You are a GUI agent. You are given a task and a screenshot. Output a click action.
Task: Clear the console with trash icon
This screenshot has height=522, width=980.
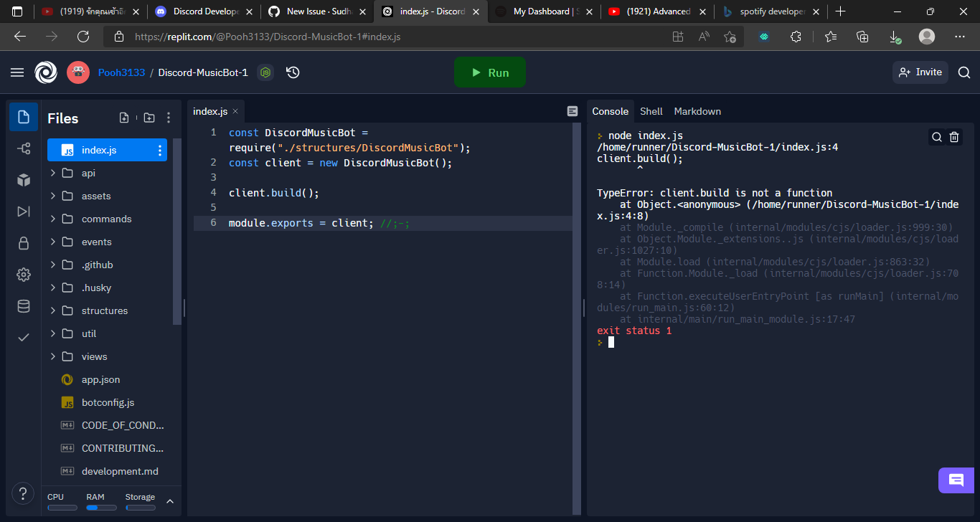[x=954, y=136]
